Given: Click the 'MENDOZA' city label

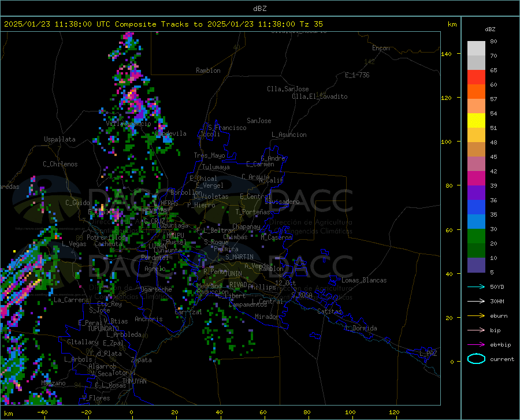Looking at the screenshot, I should coord(154,211).
